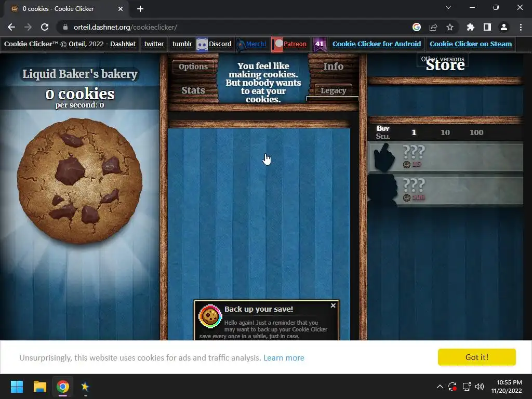Open Cookie Clicker on Steam link

471,44
